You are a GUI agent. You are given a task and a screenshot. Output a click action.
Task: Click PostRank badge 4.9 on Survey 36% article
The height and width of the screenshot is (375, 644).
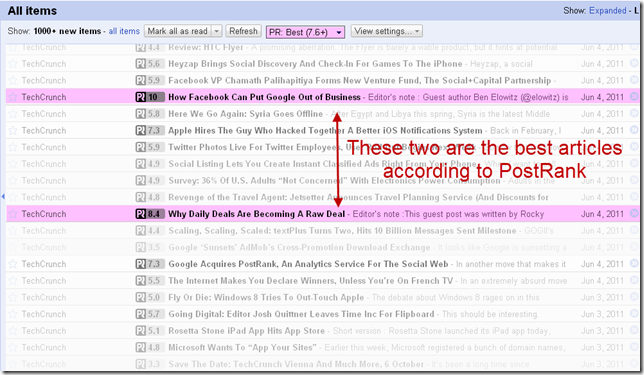click(x=150, y=181)
